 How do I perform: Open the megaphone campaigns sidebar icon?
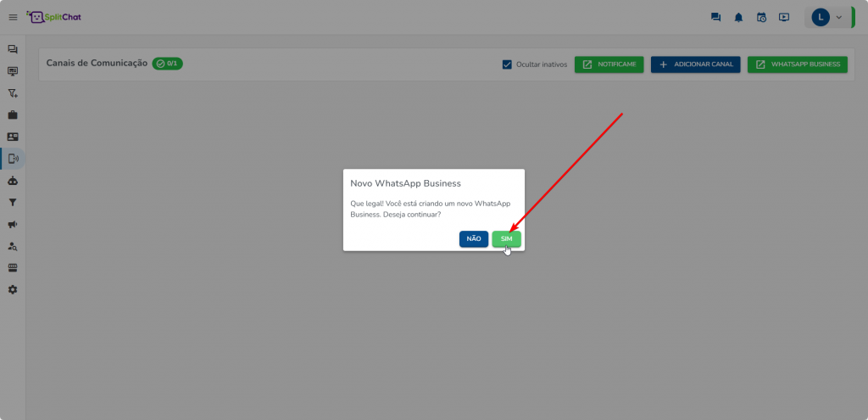[13, 224]
